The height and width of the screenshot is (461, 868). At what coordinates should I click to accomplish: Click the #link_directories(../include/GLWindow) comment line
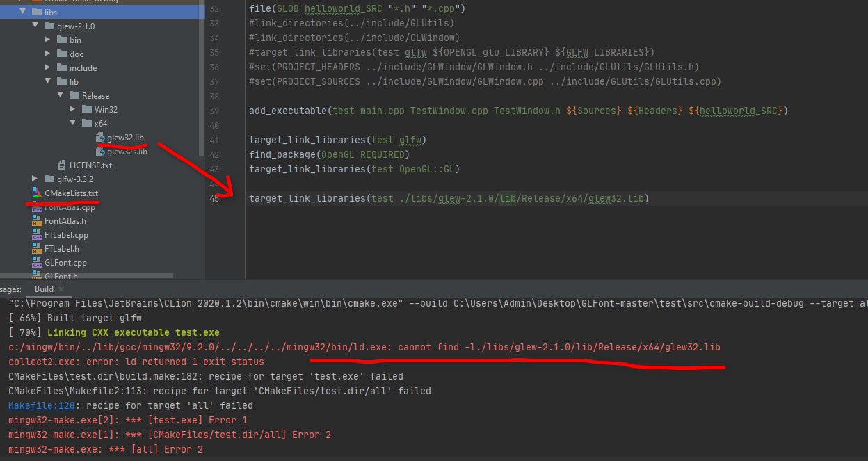click(x=354, y=38)
